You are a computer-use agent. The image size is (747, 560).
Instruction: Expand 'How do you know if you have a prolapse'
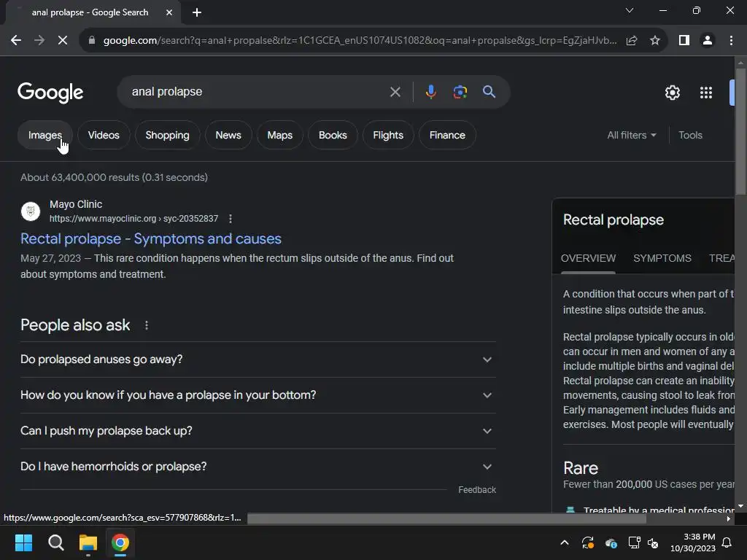pos(258,395)
